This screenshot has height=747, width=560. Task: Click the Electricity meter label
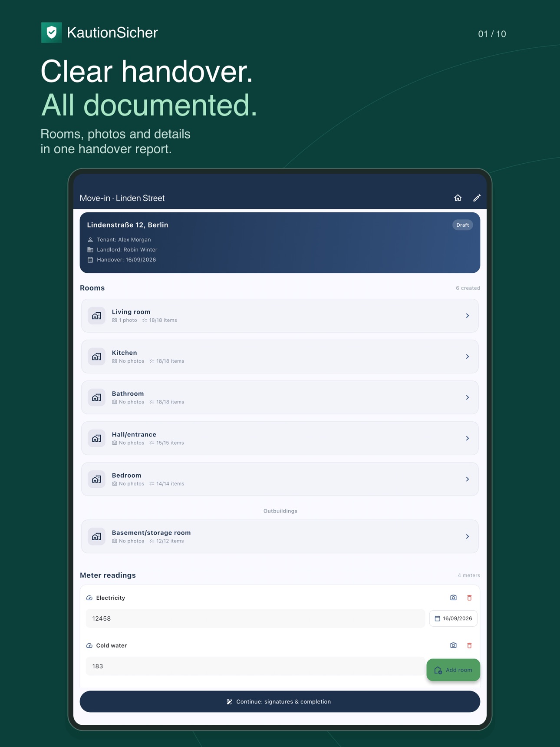(x=111, y=598)
